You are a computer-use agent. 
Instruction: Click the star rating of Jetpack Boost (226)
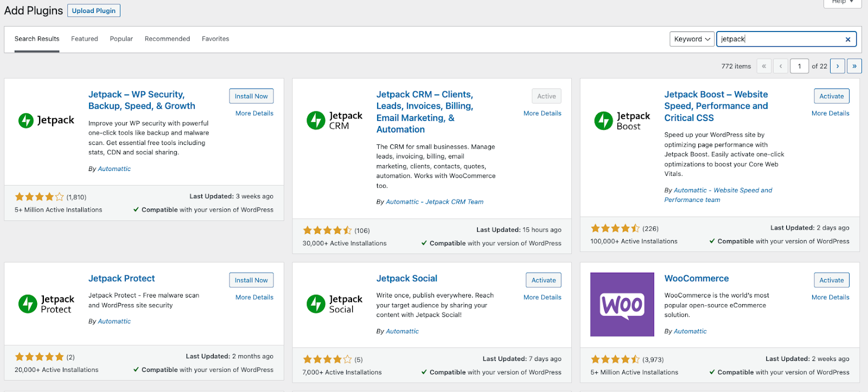615,229
